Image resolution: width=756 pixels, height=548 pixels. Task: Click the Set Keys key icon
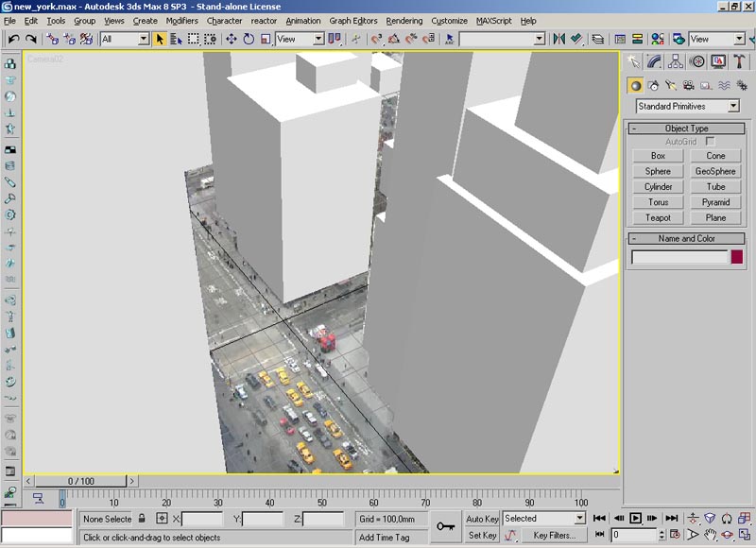[x=446, y=526]
